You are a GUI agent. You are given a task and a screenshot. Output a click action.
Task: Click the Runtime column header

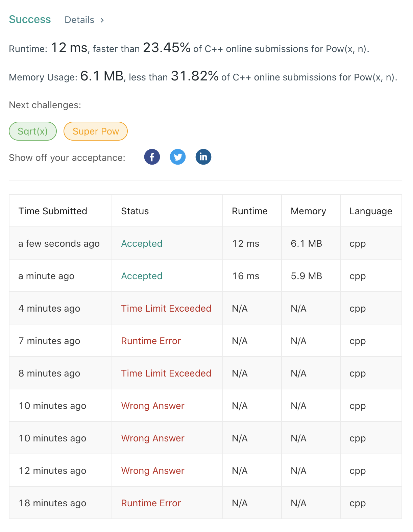click(250, 211)
